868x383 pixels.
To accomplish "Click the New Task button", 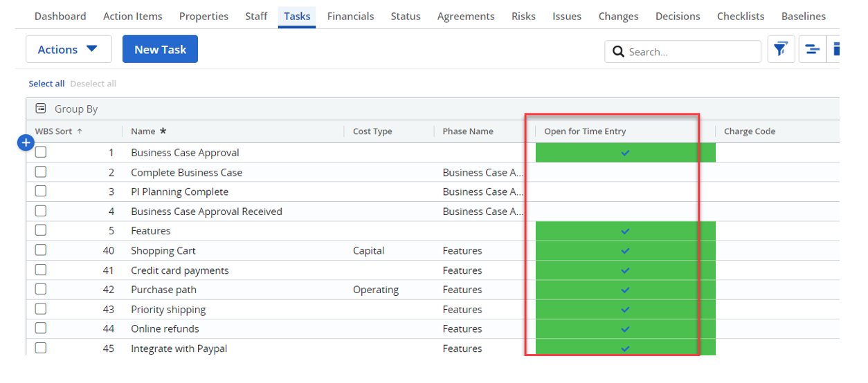I will pyautogui.click(x=160, y=49).
